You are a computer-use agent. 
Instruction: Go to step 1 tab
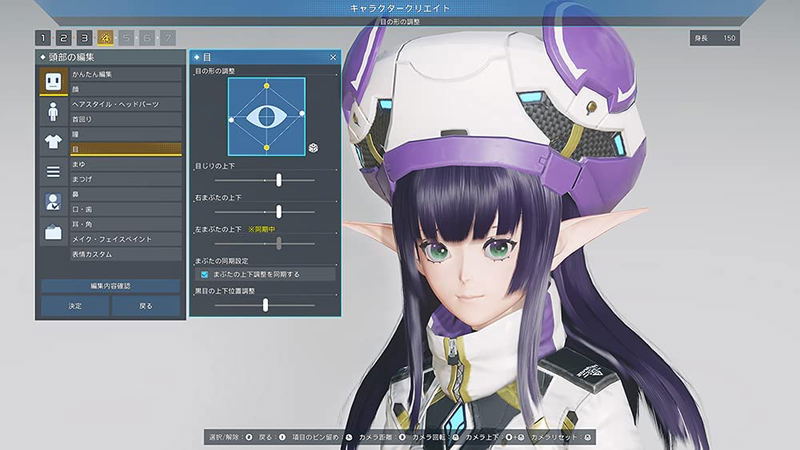43,38
